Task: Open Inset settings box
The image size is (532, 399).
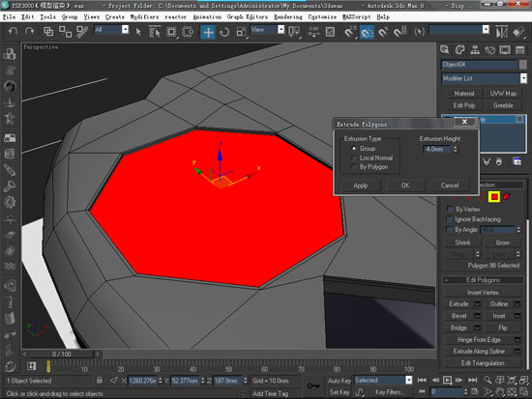Action: pyautogui.click(x=517, y=316)
